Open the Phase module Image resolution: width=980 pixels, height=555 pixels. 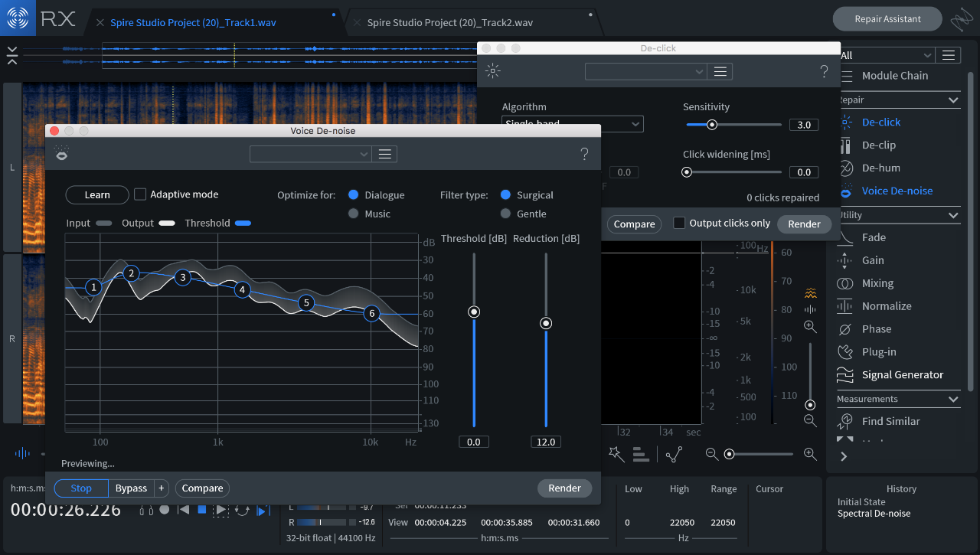(877, 329)
